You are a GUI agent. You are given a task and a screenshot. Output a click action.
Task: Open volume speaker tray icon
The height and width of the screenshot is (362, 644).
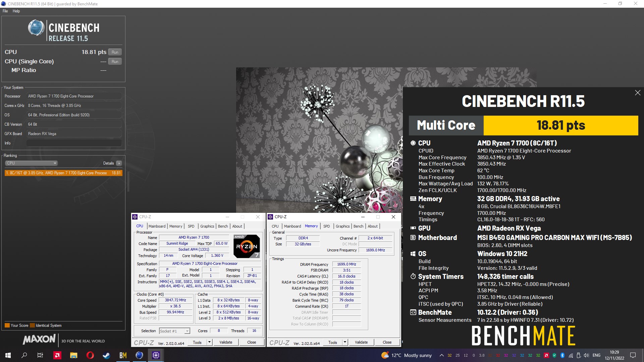[586, 355]
